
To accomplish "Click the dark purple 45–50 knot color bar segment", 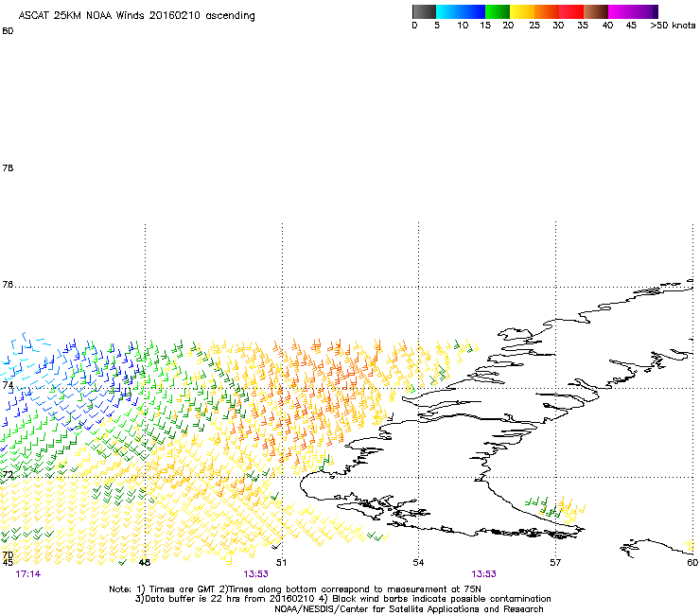I will click(x=645, y=11).
